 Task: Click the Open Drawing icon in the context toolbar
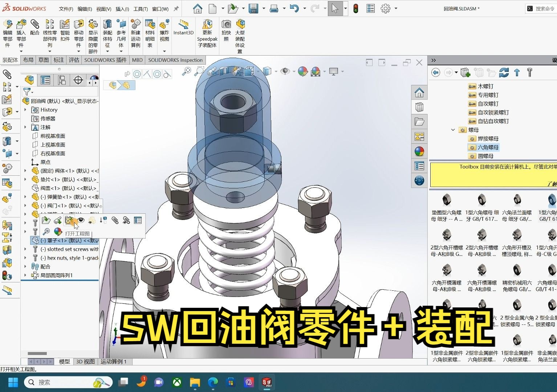(x=69, y=220)
